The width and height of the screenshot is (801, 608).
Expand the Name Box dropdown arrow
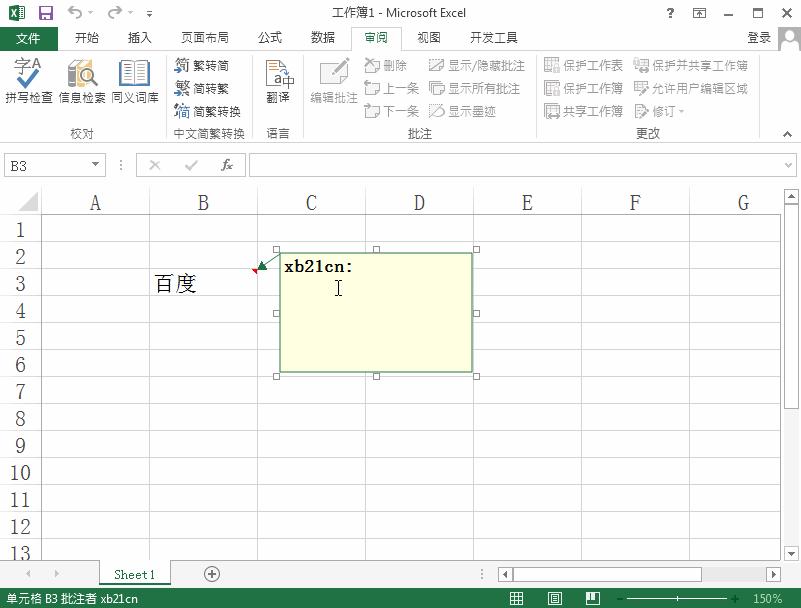pos(95,165)
